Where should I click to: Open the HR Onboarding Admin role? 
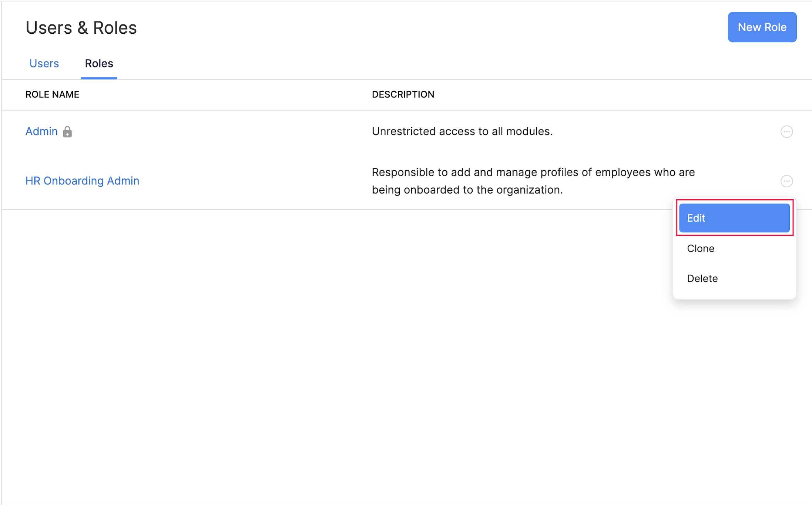coord(82,181)
